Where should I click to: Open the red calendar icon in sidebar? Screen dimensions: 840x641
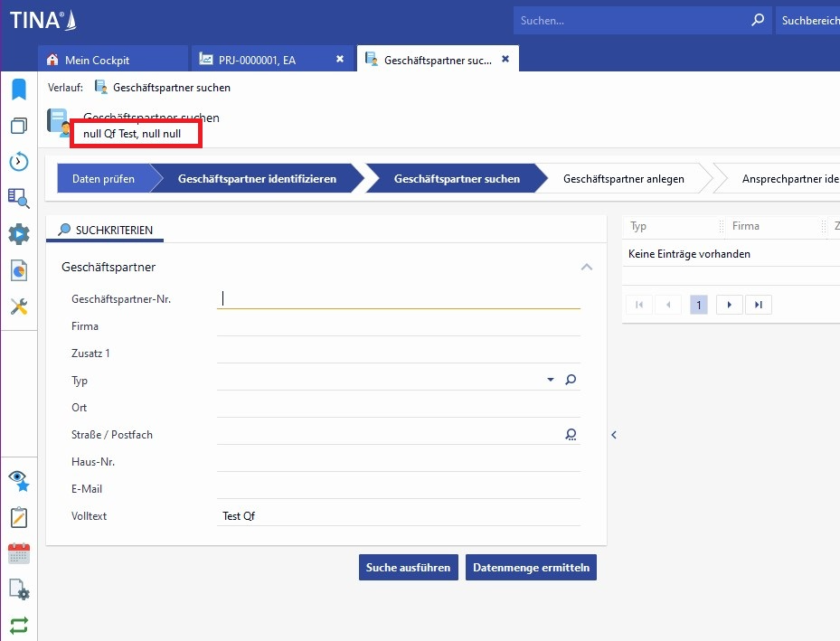click(x=18, y=553)
